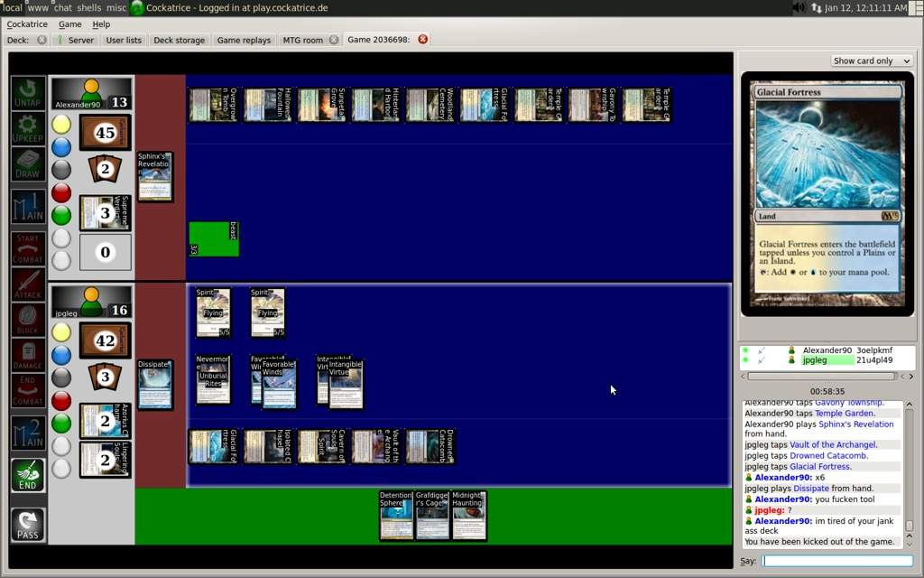Select Detention Sphere card in hand
924x578 pixels.
pos(396,515)
